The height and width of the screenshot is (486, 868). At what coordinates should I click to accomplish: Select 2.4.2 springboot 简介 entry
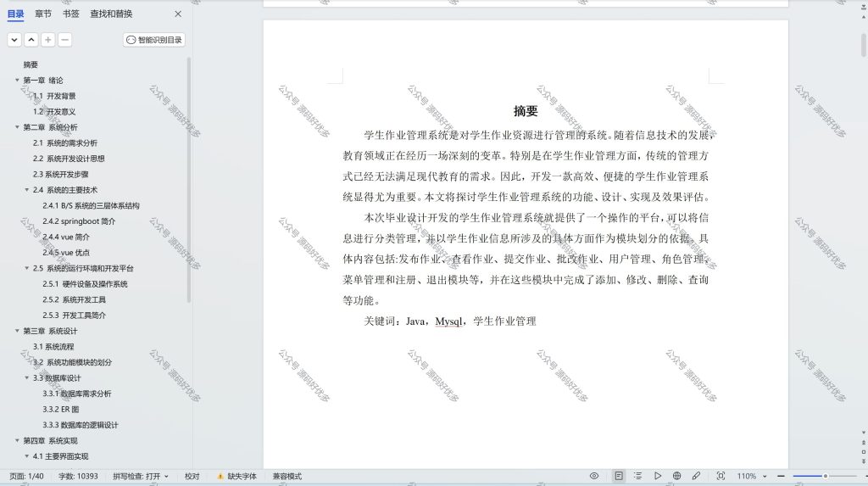(79, 221)
